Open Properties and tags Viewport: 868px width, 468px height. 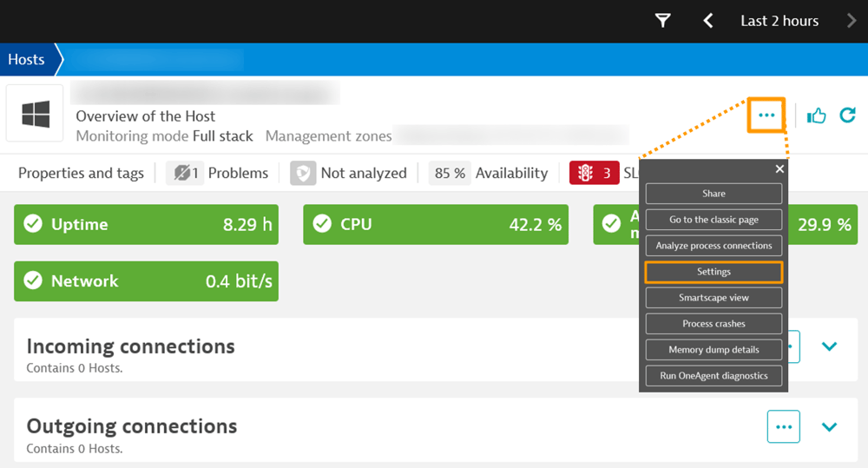point(81,173)
